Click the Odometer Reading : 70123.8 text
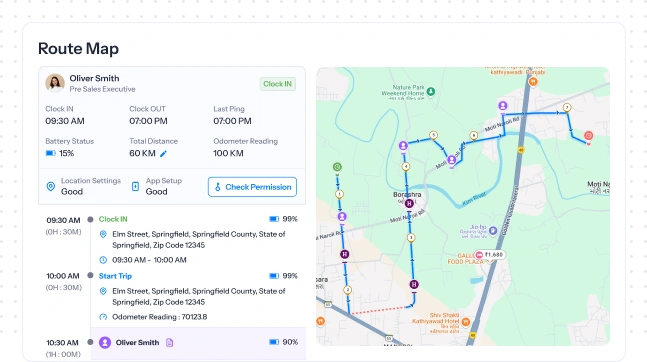 tap(160, 317)
